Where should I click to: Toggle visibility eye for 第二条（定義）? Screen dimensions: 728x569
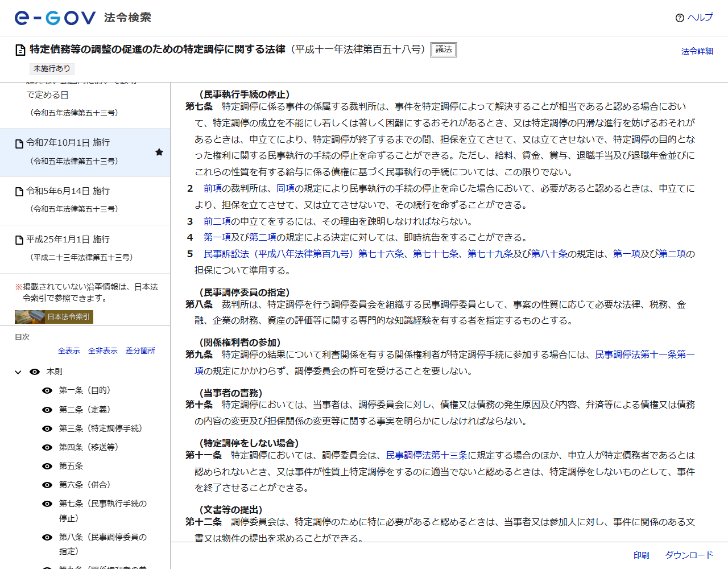[47, 410]
